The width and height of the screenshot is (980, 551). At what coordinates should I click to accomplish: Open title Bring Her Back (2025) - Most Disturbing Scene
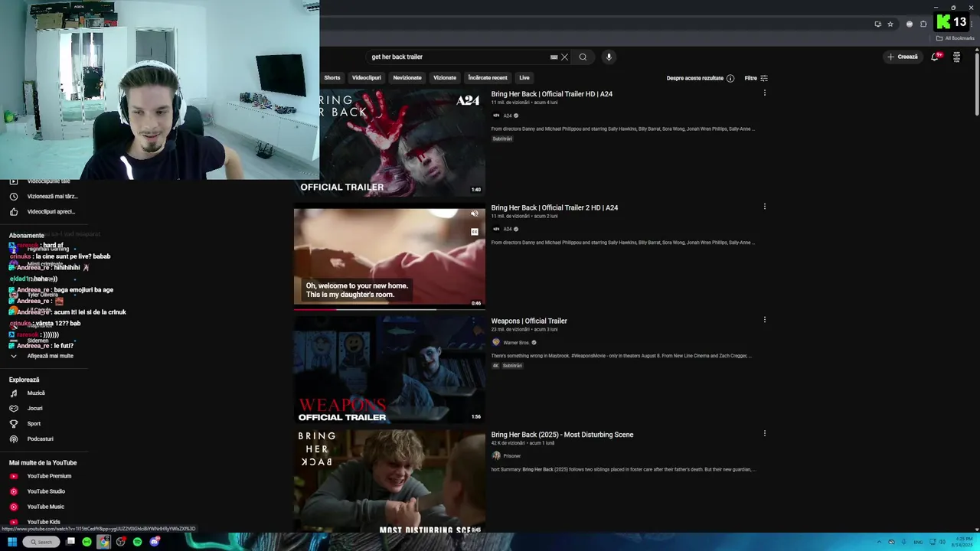click(x=562, y=435)
